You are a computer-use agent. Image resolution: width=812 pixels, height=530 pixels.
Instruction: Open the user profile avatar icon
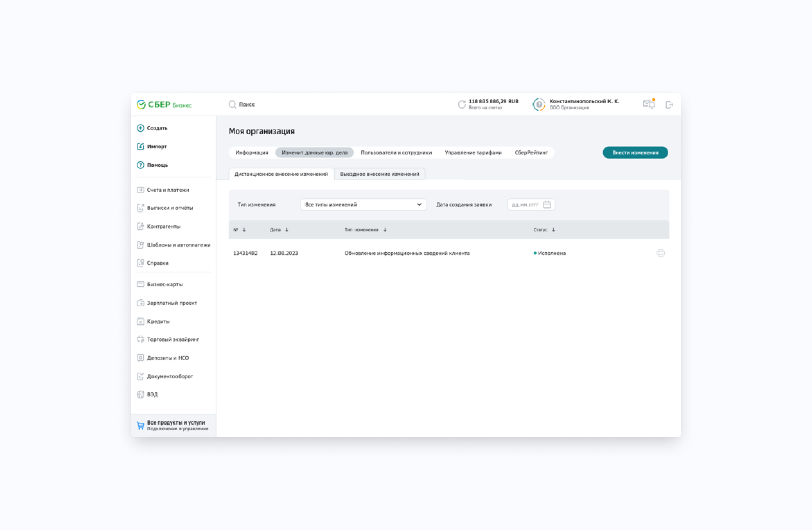[x=539, y=104]
